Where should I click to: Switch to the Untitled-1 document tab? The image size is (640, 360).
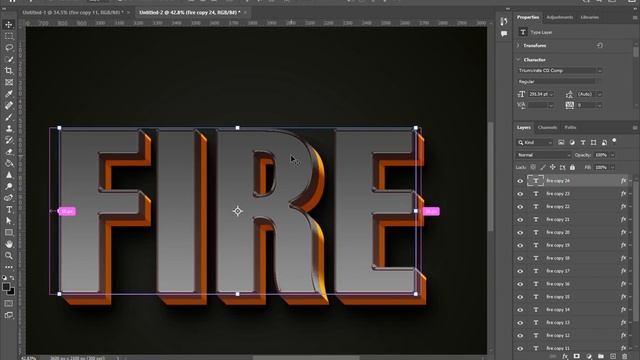pyautogui.click(x=72, y=13)
